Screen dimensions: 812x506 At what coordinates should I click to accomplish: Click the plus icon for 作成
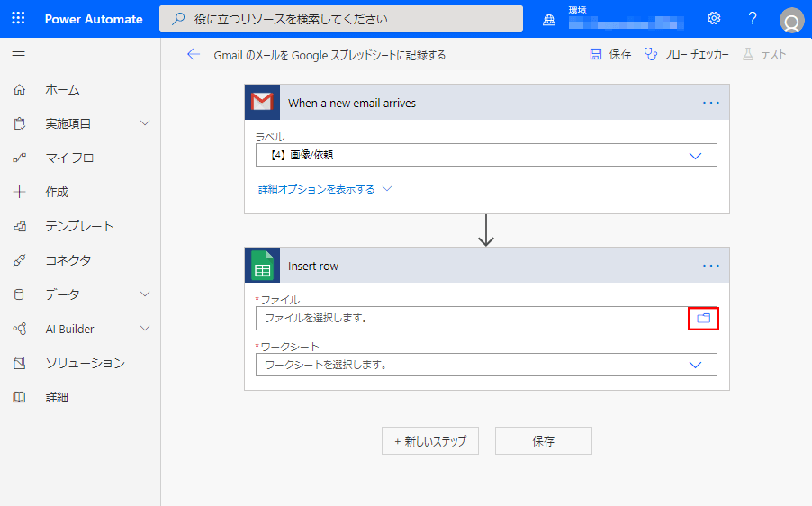click(x=19, y=192)
